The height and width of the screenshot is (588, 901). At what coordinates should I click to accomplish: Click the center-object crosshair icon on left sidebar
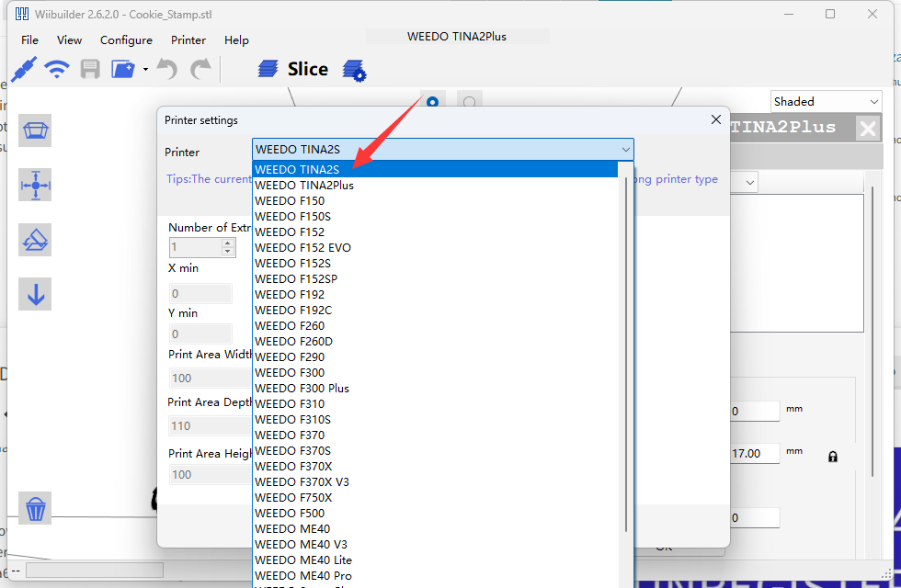click(x=36, y=185)
